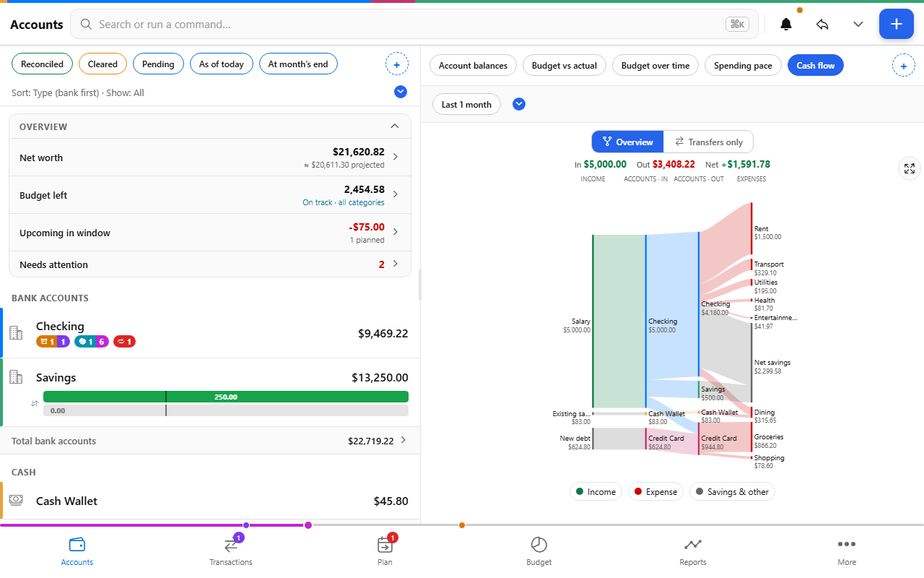Click the undo arrow in the top bar

click(822, 25)
